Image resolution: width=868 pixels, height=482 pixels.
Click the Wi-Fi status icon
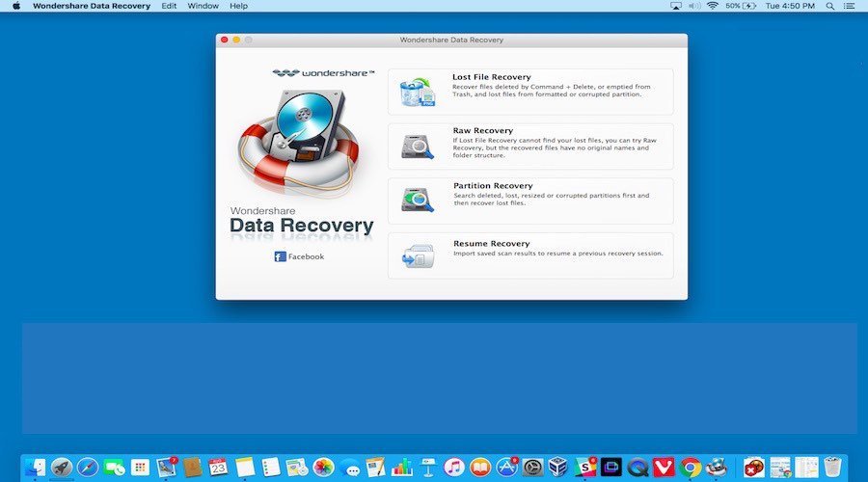(x=713, y=6)
